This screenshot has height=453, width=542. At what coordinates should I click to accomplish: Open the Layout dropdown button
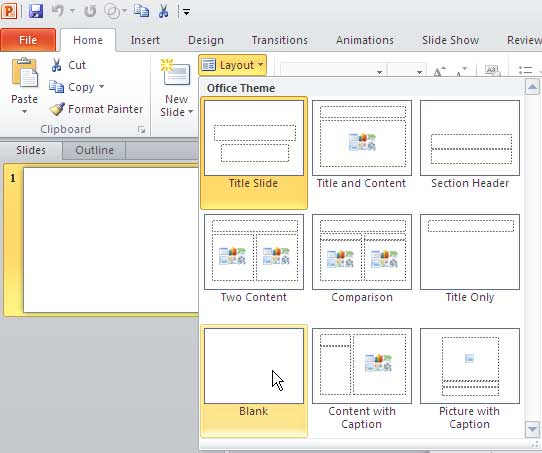point(233,65)
